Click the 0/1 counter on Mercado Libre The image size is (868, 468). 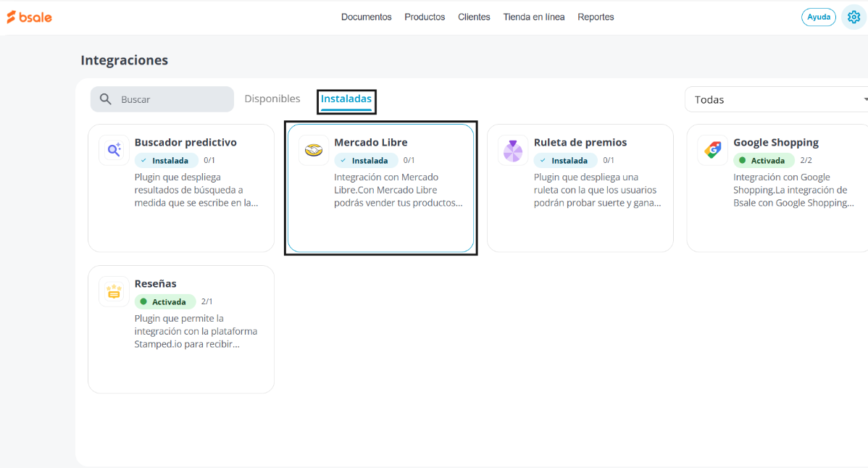point(409,160)
